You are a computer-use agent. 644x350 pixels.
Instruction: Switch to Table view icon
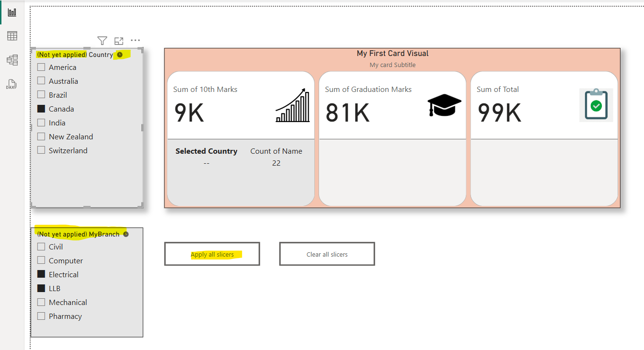point(12,36)
